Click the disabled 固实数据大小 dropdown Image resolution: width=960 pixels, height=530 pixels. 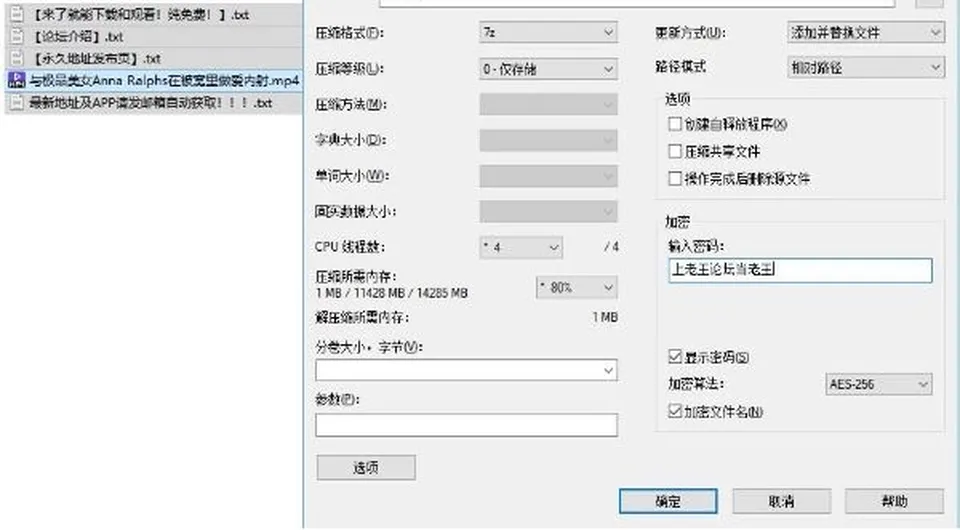click(x=548, y=212)
